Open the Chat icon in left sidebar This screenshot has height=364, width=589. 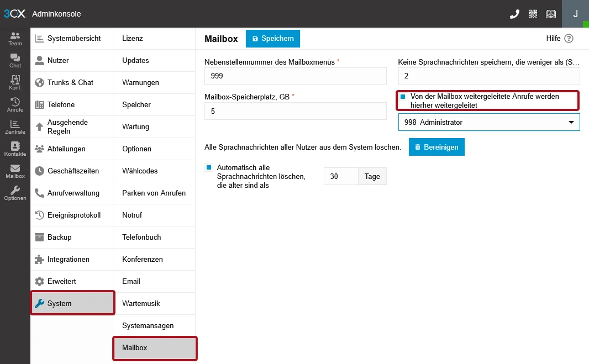pos(15,60)
